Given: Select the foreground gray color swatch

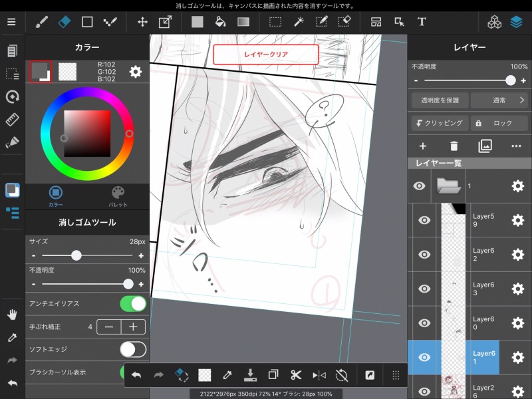Looking at the screenshot, I should (x=41, y=72).
